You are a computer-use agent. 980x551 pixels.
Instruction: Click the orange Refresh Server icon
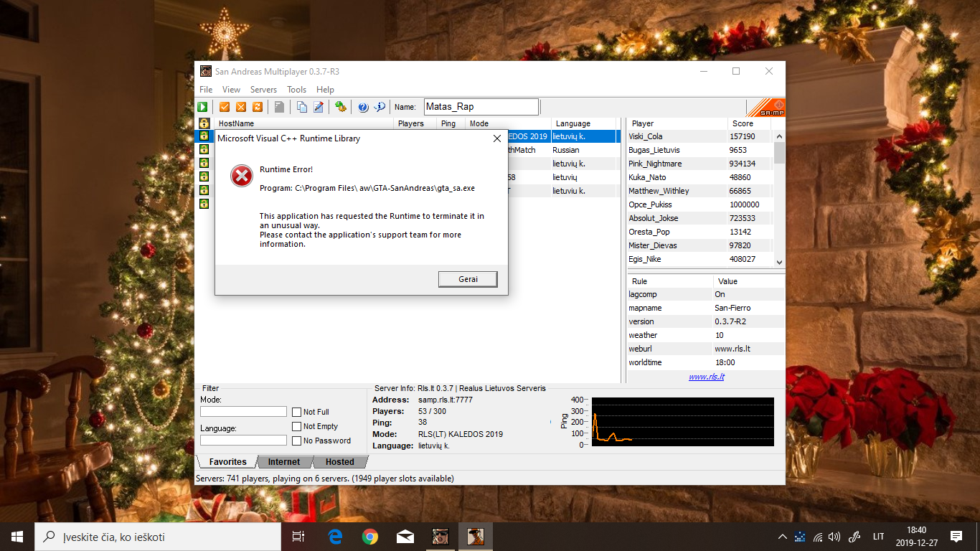(x=257, y=107)
